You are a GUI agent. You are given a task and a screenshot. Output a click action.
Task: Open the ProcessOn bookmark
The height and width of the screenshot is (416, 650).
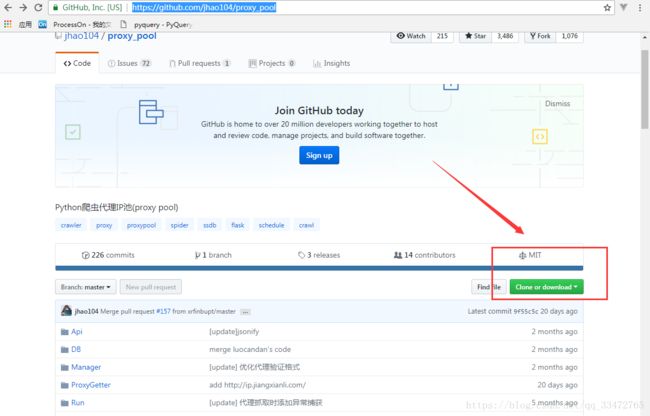click(75, 24)
